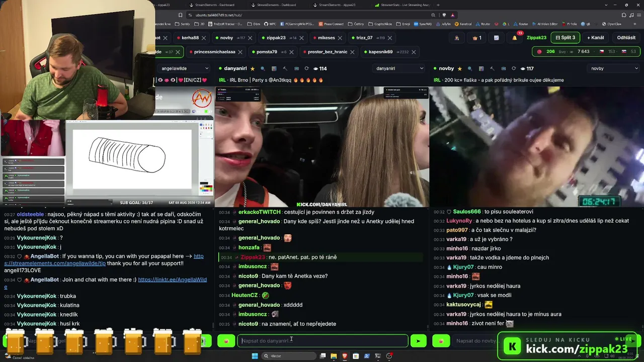Image resolution: width=644 pixels, height=362 pixels.
Task: Open File Explorer from the taskbar
Action: point(333,356)
